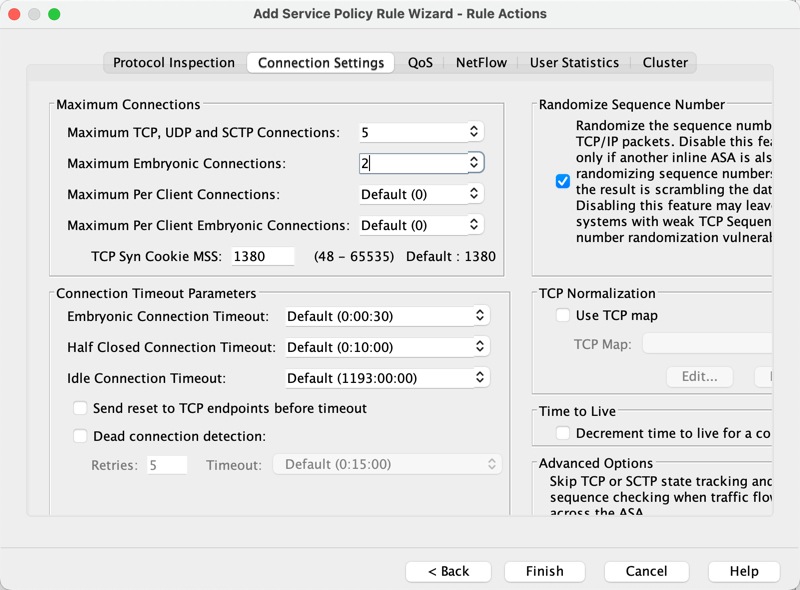Screen dimensions: 800x590
Task: Click the Finish button
Action: pos(545,571)
